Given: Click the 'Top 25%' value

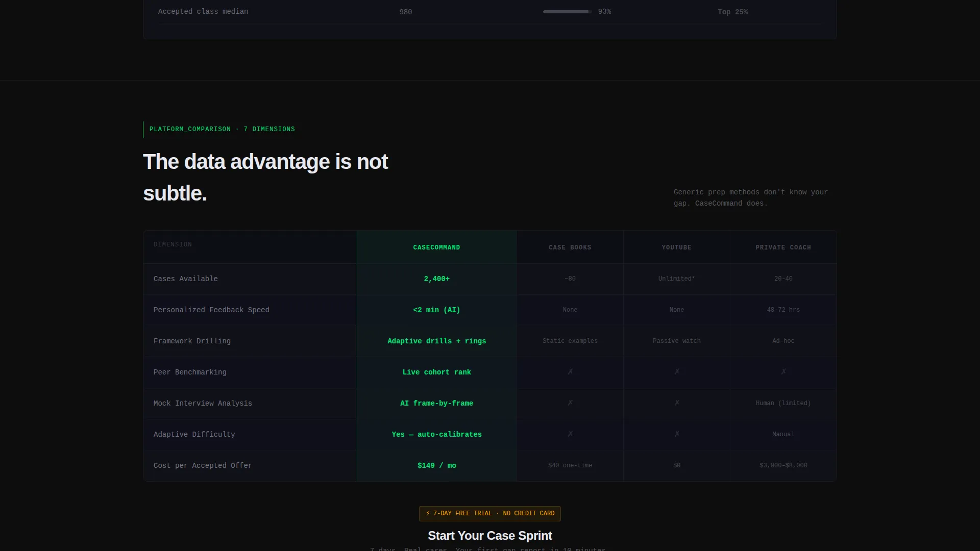Looking at the screenshot, I should [733, 12].
